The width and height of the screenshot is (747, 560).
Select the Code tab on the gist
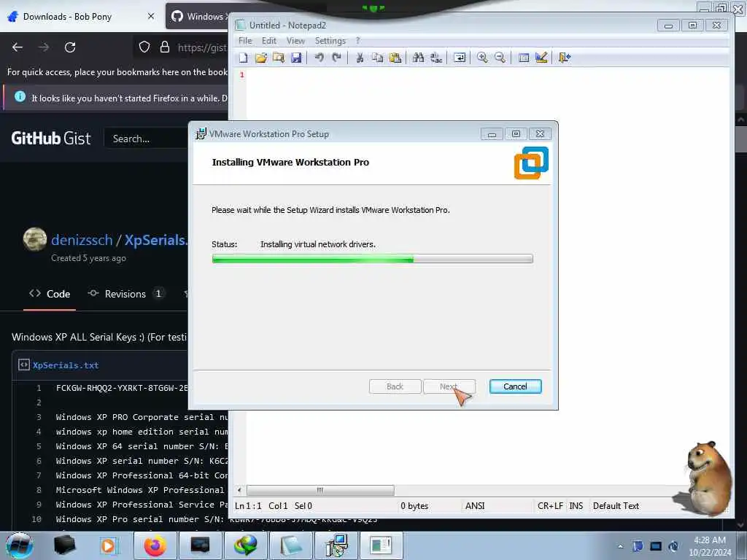[50, 295]
